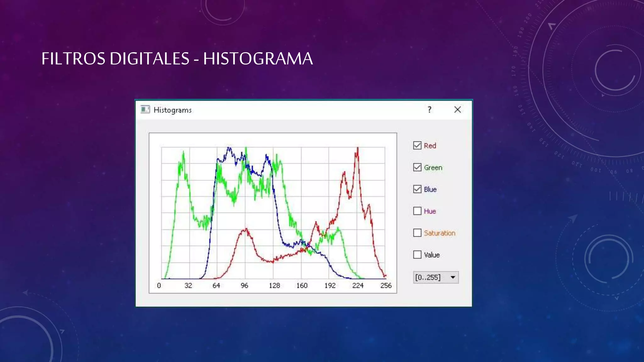644x362 pixels.
Task: Click the Saturation label text
Action: click(440, 233)
